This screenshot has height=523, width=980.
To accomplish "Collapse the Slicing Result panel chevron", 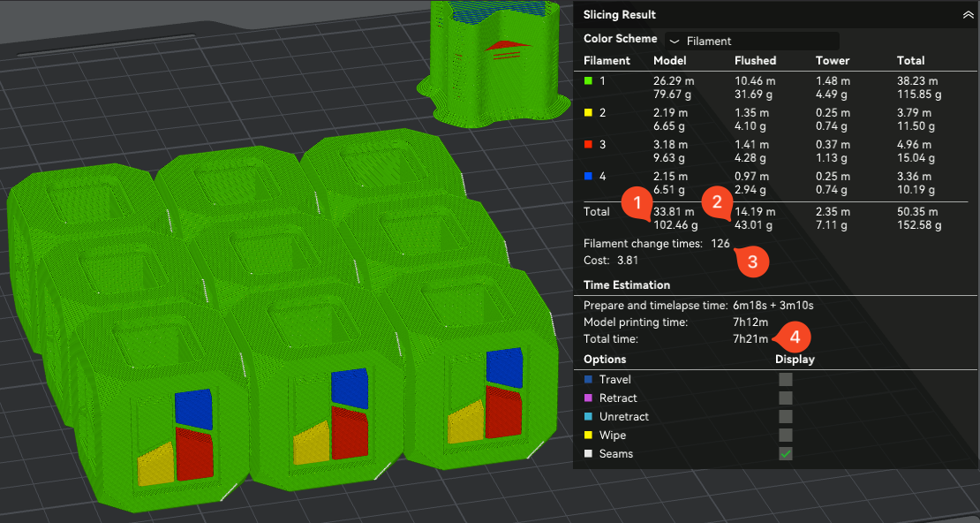I will click(968, 15).
